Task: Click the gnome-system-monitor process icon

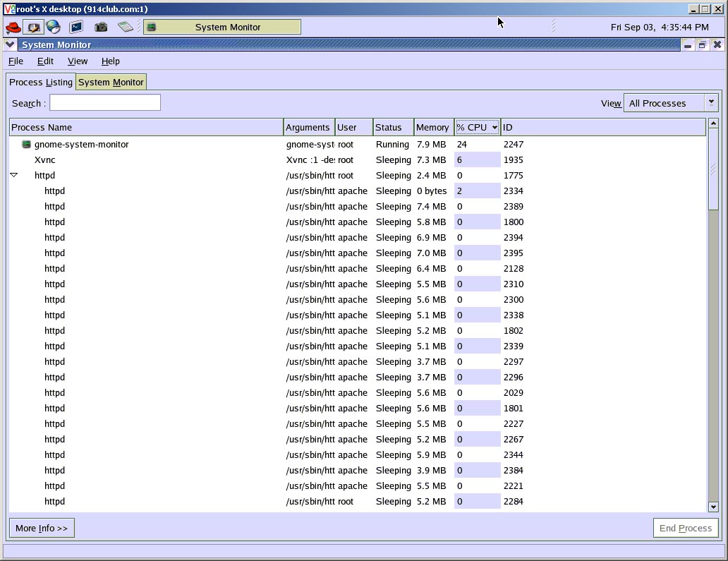Action: click(x=27, y=145)
